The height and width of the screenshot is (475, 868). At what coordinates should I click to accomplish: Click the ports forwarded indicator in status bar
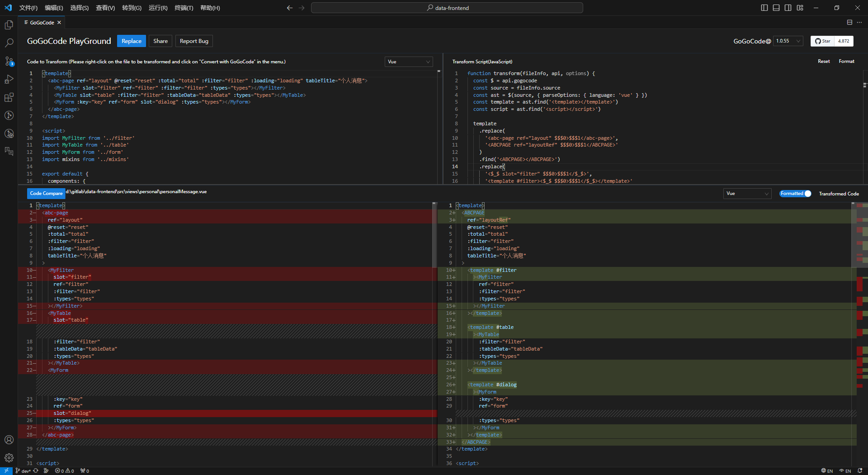point(85,471)
